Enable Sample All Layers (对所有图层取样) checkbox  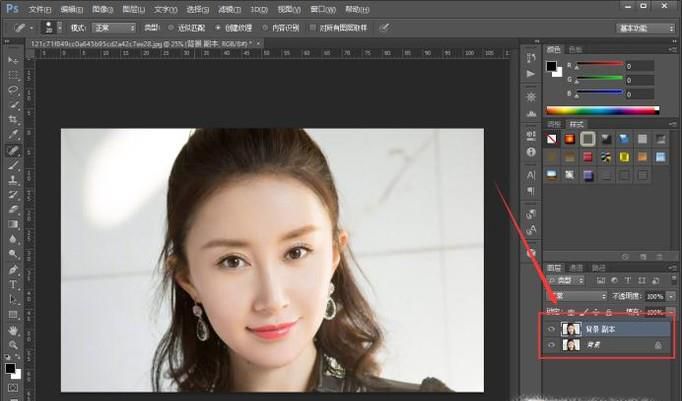click(x=312, y=28)
